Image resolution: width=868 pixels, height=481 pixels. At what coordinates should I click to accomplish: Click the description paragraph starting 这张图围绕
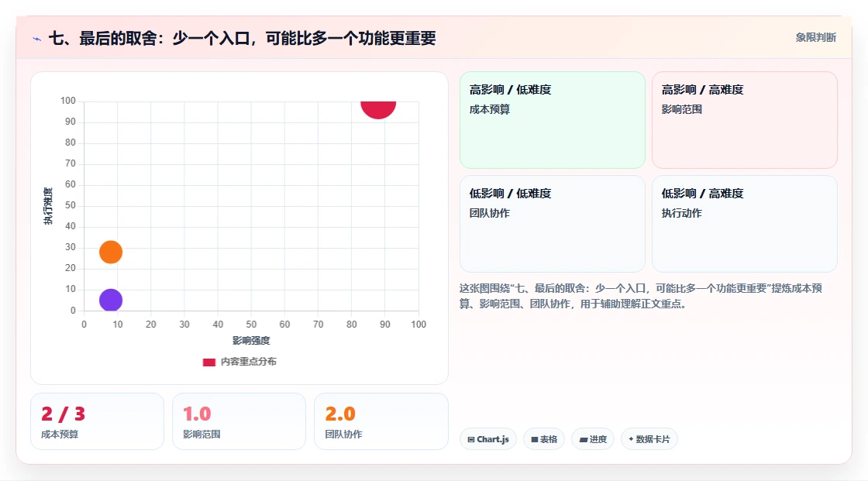(x=640, y=296)
